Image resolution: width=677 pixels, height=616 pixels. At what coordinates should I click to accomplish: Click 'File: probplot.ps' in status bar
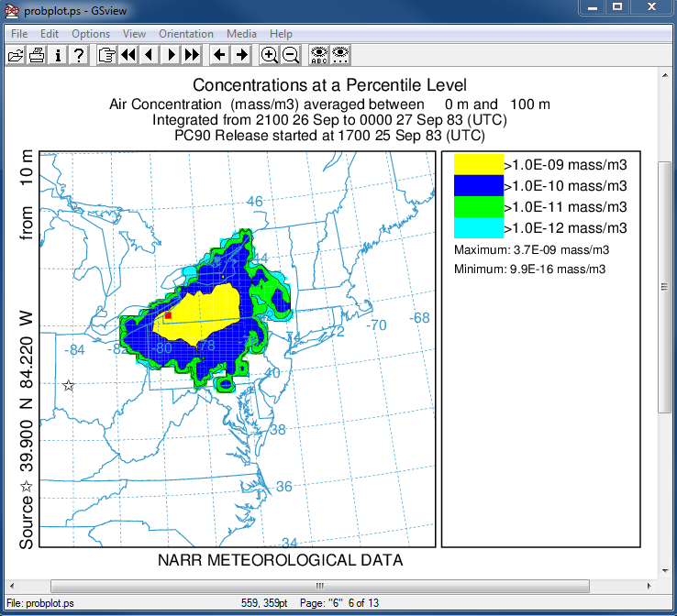coord(40,603)
